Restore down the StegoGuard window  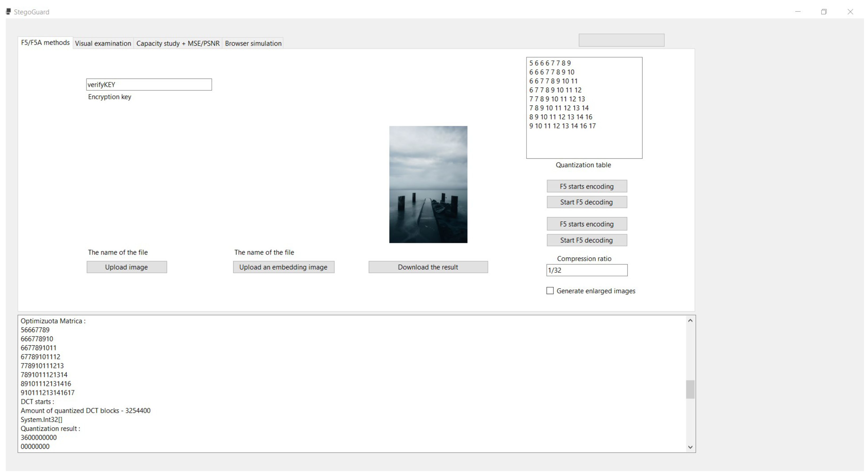pyautogui.click(x=824, y=12)
